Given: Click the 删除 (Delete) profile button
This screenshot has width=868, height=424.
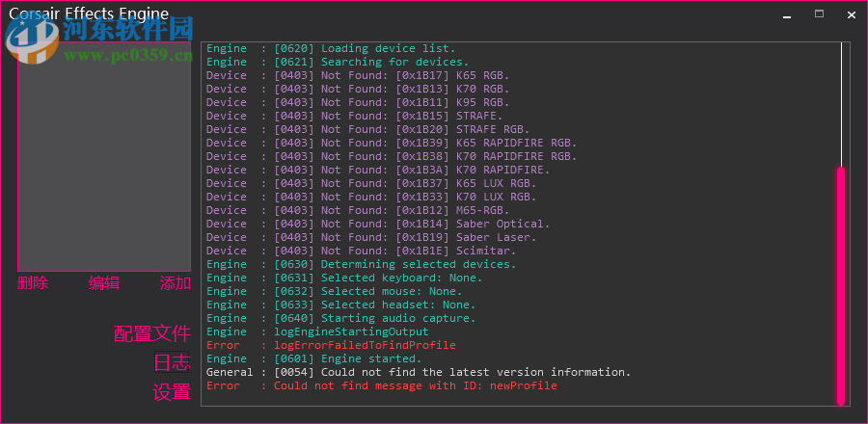Looking at the screenshot, I should pyautogui.click(x=33, y=283).
